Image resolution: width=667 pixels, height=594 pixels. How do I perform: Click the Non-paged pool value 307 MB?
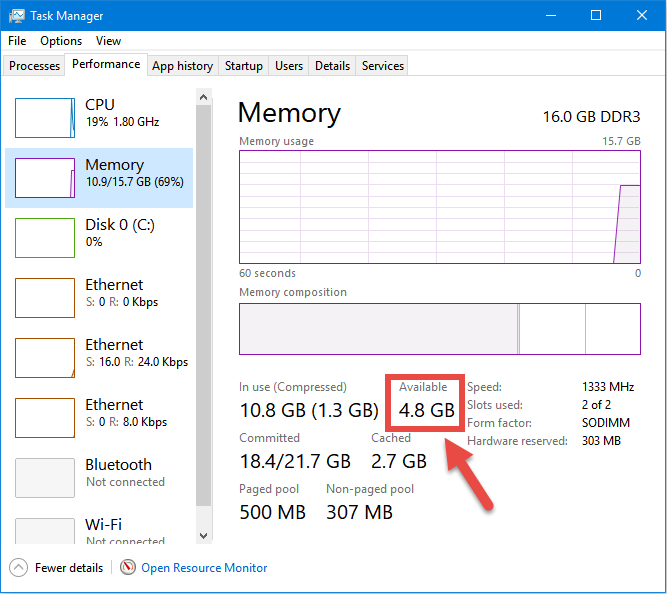click(359, 512)
